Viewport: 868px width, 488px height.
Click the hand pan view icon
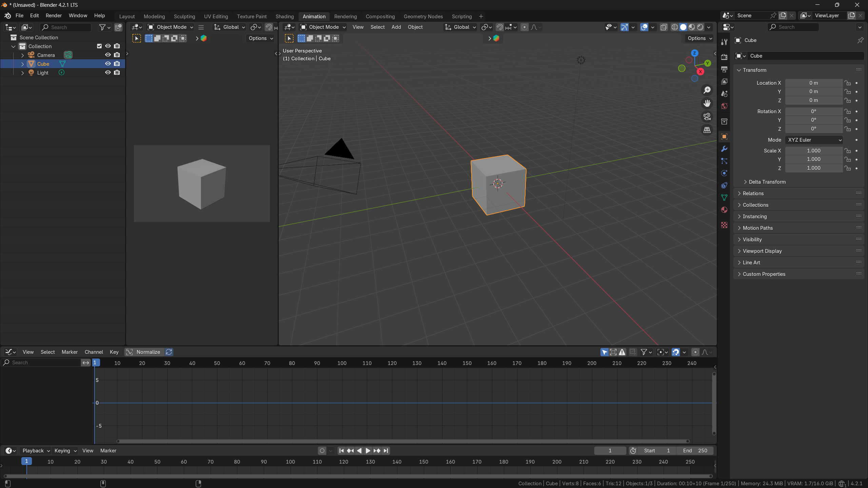click(x=707, y=103)
